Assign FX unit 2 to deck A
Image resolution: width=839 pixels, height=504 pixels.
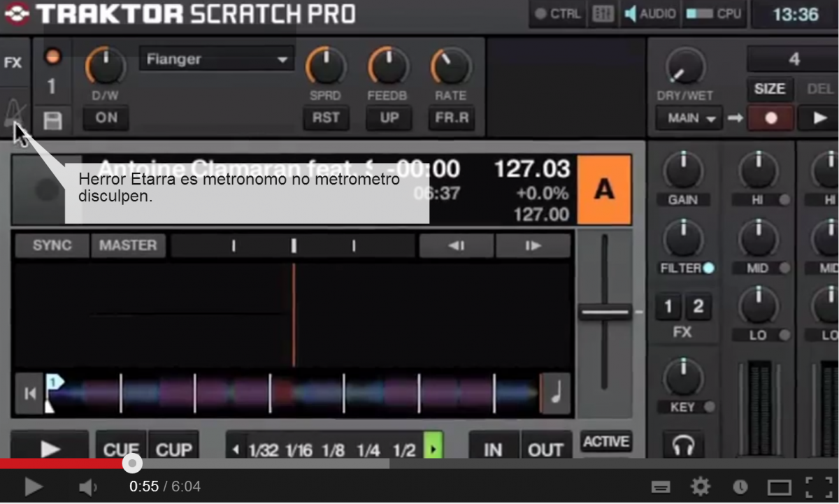click(x=698, y=306)
